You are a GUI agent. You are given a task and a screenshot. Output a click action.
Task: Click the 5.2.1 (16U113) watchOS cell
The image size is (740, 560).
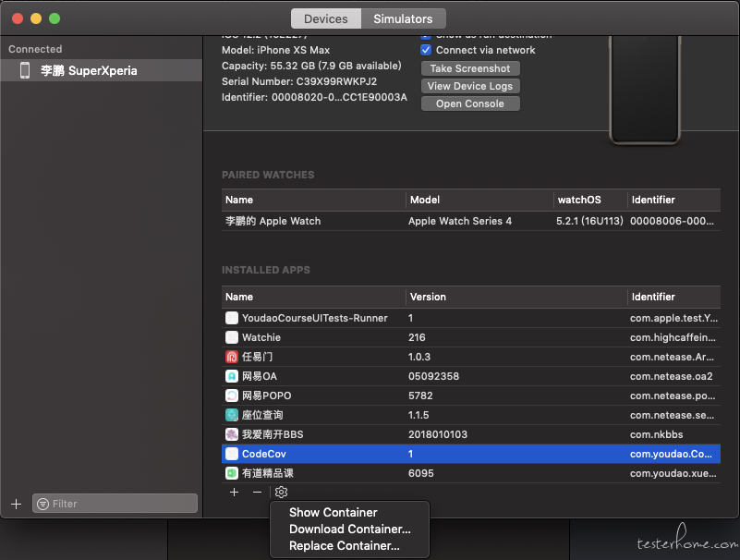click(x=589, y=221)
